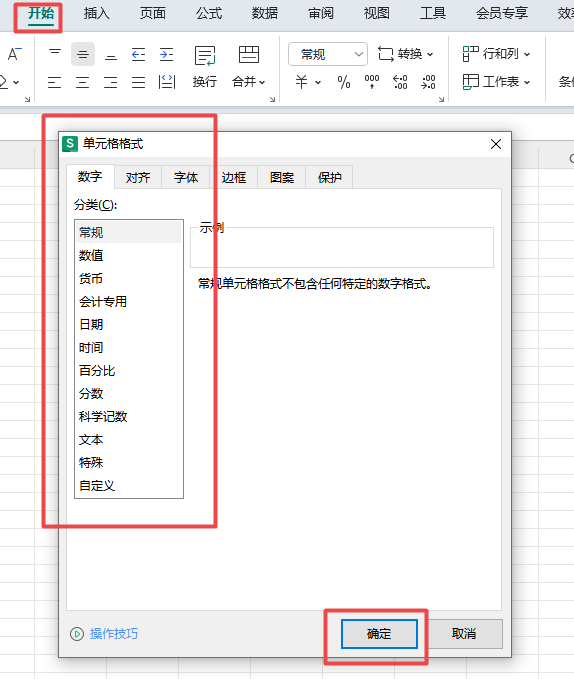The width and height of the screenshot is (574, 679).
Task: Click the align left icon
Action: (x=55, y=82)
